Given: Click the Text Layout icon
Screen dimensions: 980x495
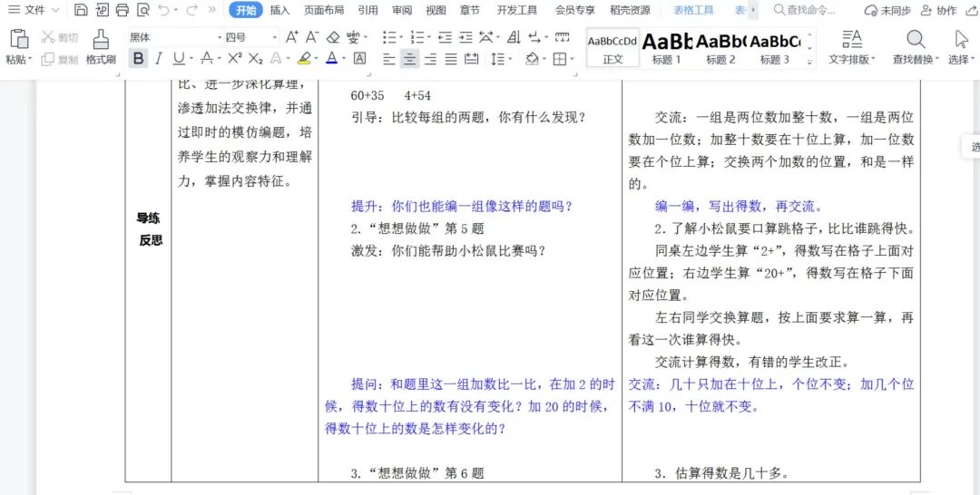Looking at the screenshot, I should pyautogui.click(x=852, y=39).
